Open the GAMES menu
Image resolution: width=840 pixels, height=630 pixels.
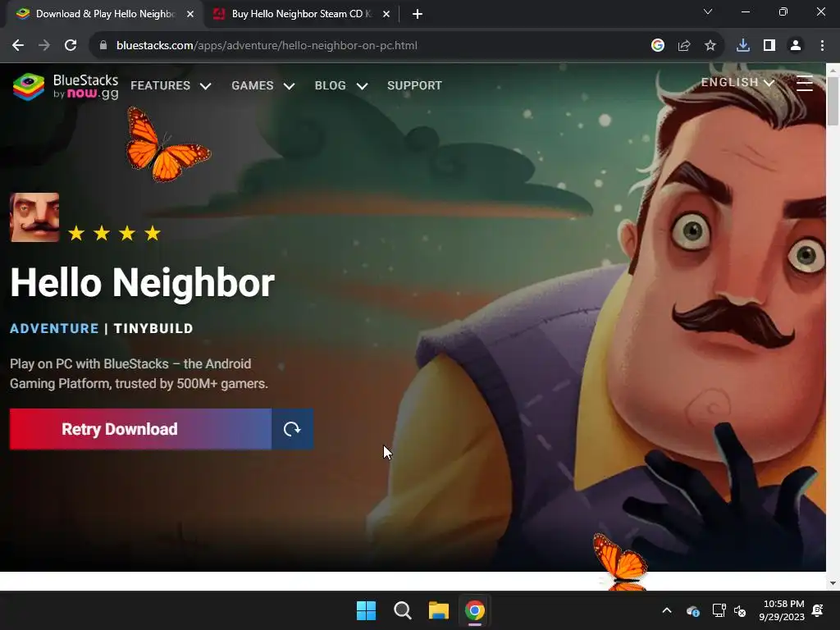253,85
